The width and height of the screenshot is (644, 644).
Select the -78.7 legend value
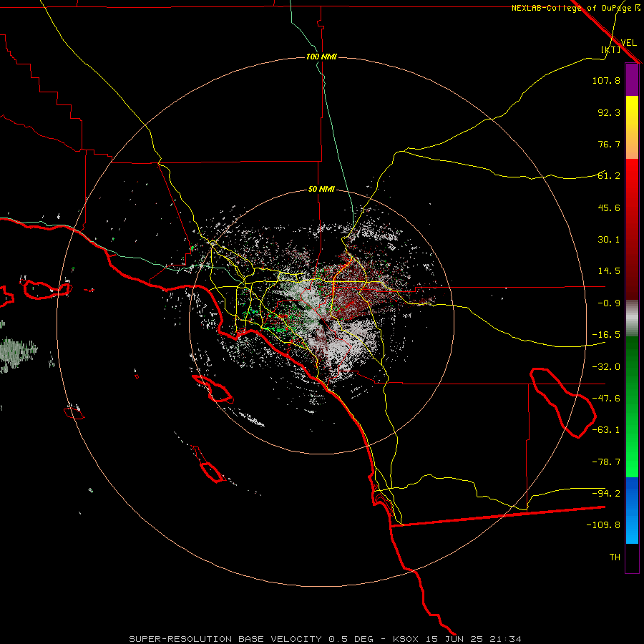(x=606, y=462)
